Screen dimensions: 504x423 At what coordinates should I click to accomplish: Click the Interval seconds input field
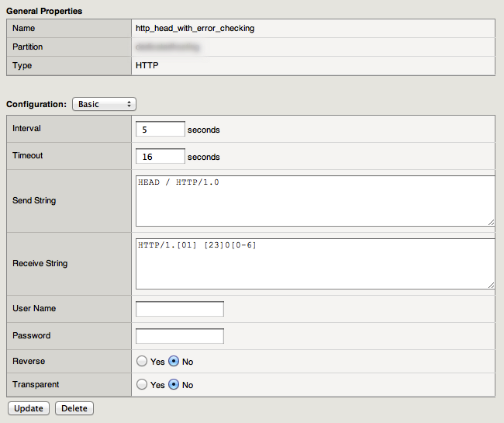[x=161, y=130]
